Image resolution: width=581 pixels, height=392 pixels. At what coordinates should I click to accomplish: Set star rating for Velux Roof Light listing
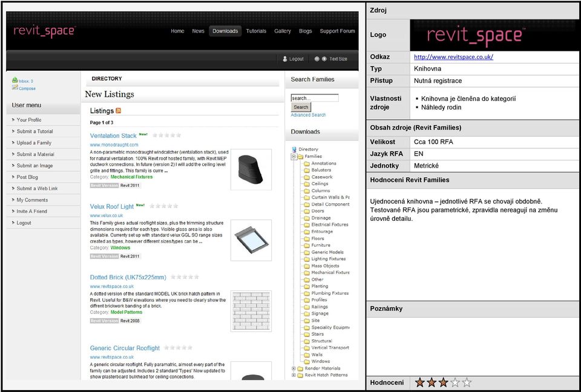164,206
